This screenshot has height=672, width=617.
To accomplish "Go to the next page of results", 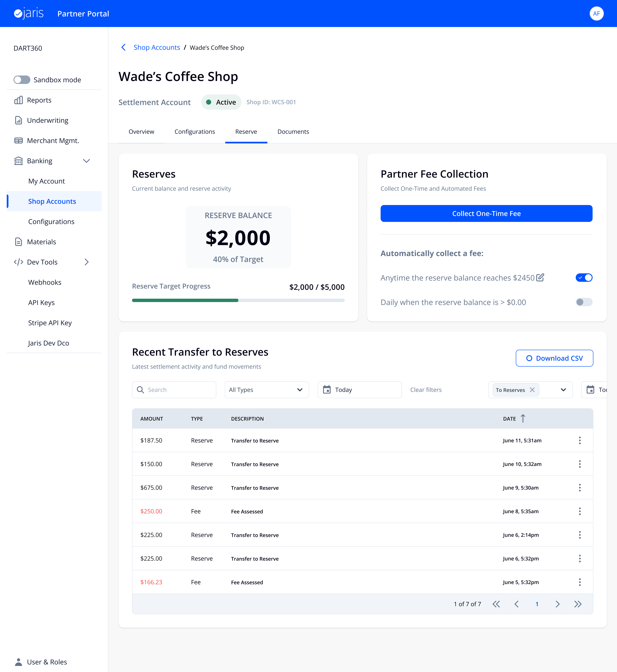I will tap(558, 604).
